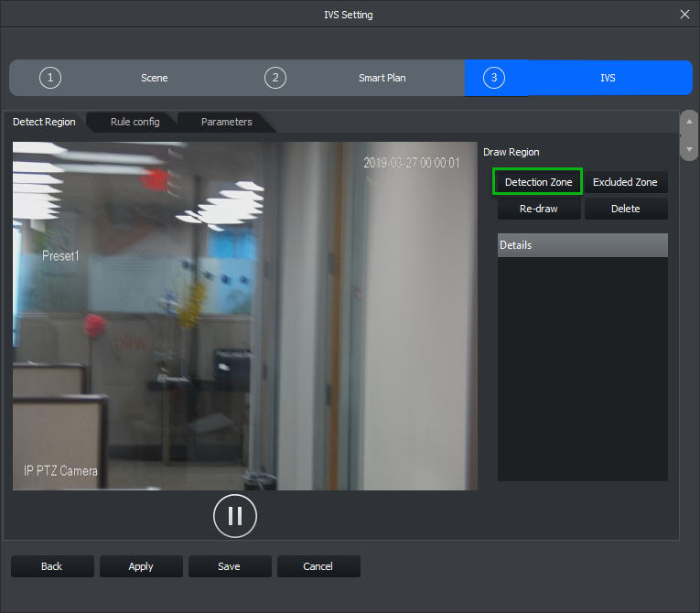
Task: Click the Detection Zone button
Action: [x=538, y=182]
